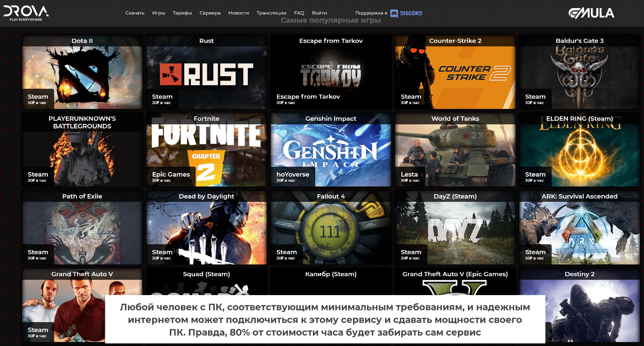Open the Discord support icon link
The height and width of the screenshot is (346, 644).
[406, 13]
